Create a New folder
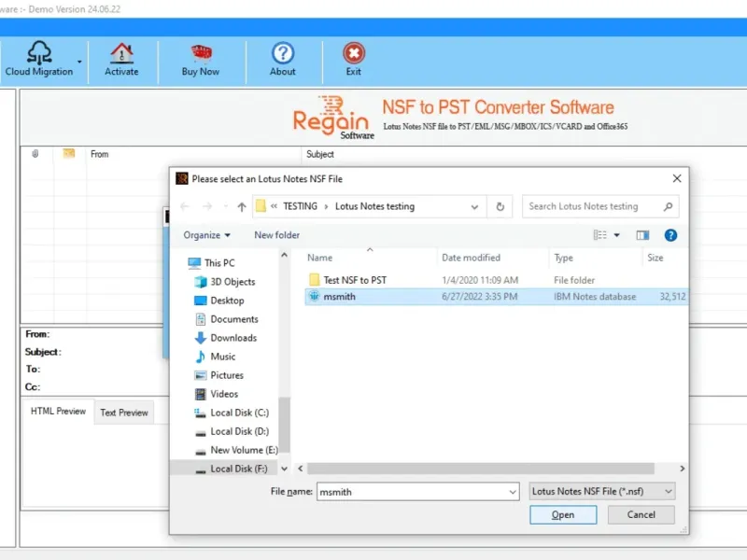Viewport: 747px width, 560px height. [x=276, y=235]
